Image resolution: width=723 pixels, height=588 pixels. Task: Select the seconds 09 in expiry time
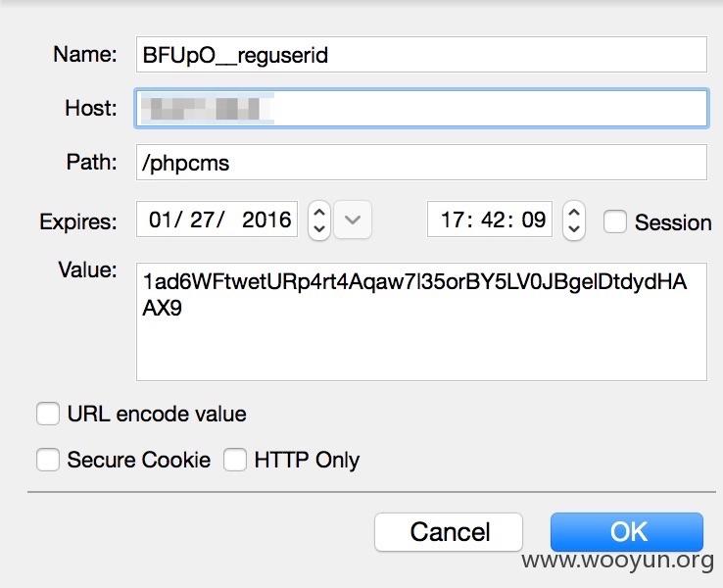tap(534, 220)
